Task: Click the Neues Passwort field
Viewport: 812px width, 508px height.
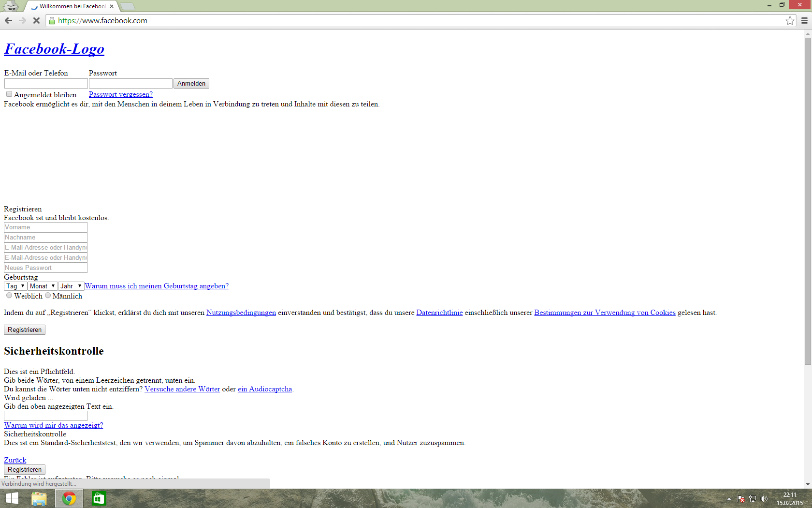Action: click(45, 268)
